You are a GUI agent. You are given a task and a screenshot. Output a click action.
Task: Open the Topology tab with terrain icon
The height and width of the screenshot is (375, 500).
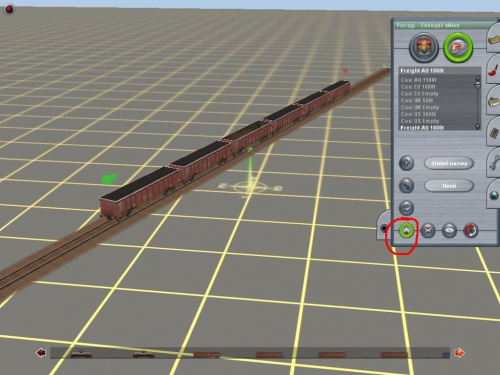(494, 39)
